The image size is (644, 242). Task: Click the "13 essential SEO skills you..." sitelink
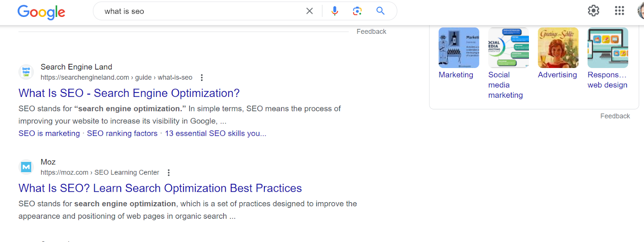(215, 133)
